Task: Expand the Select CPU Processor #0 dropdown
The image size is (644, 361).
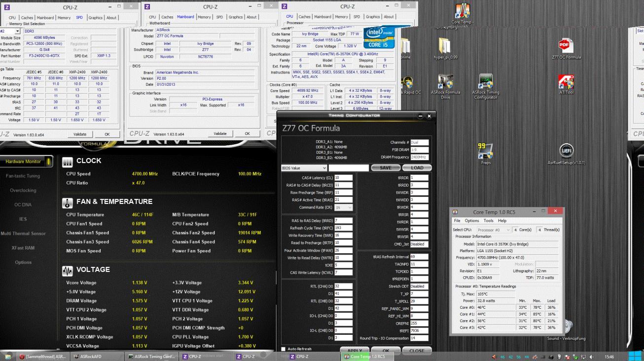Action: point(494,230)
